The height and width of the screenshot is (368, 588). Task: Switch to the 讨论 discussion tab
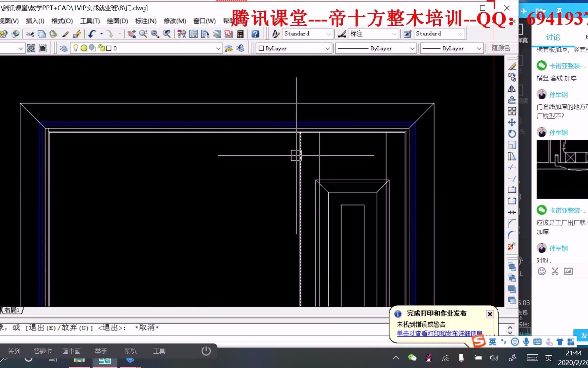tap(553, 37)
